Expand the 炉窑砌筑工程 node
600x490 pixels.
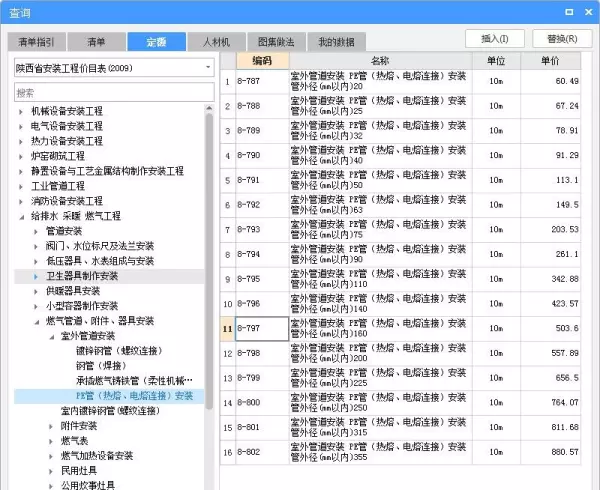(x=21, y=156)
